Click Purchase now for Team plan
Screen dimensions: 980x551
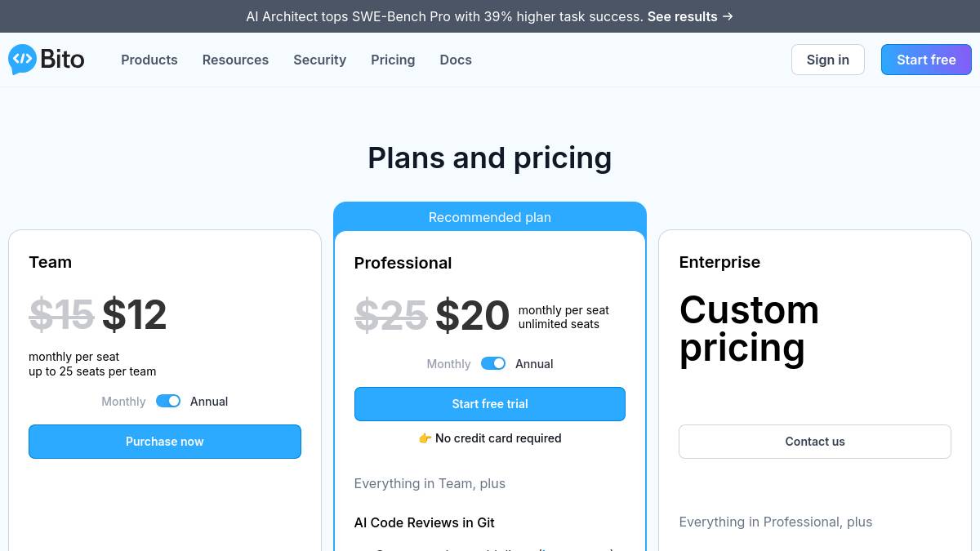click(165, 442)
